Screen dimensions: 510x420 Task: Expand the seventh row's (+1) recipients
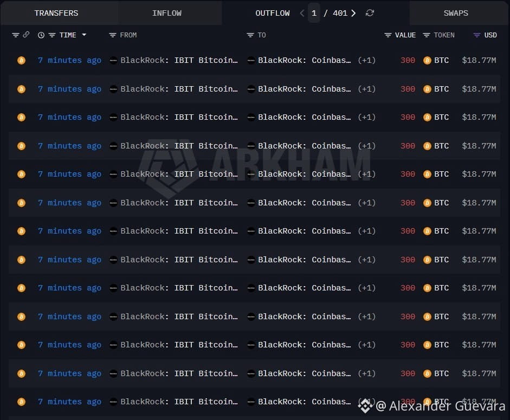click(x=366, y=231)
